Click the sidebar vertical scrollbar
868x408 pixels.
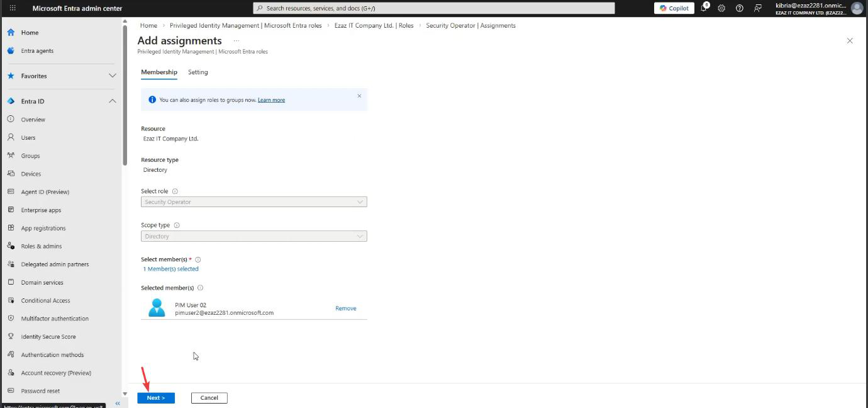point(125,94)
